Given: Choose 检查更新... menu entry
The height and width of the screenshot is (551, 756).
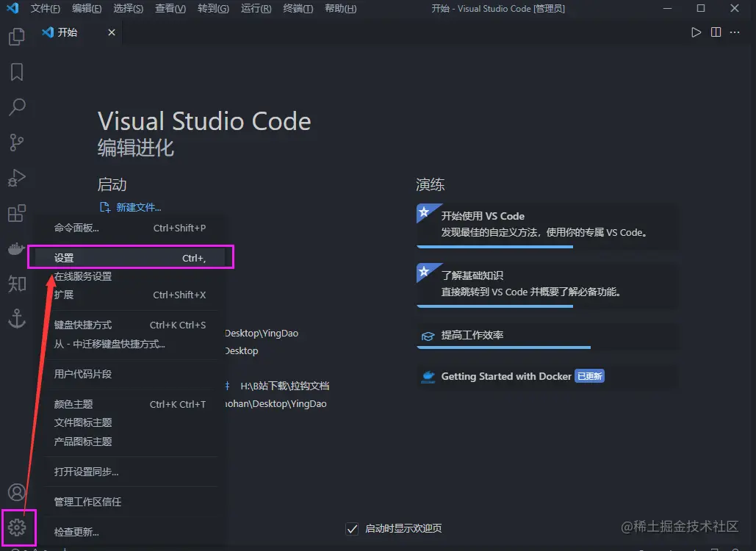Looking at the screenshot, I should point(130,532).
